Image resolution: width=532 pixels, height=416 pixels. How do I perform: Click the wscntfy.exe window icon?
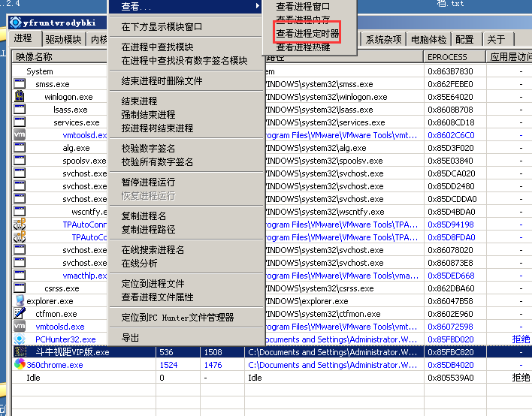point(20,212)
